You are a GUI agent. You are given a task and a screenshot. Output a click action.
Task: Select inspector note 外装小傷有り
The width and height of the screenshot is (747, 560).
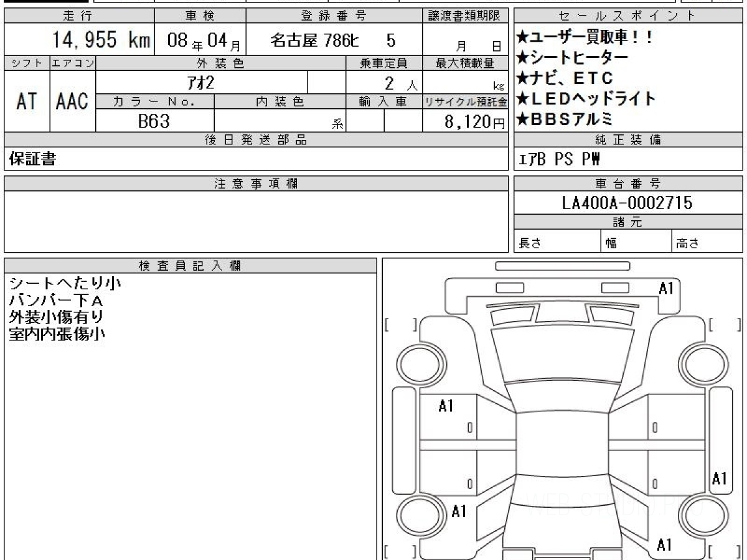coord(56,317)
